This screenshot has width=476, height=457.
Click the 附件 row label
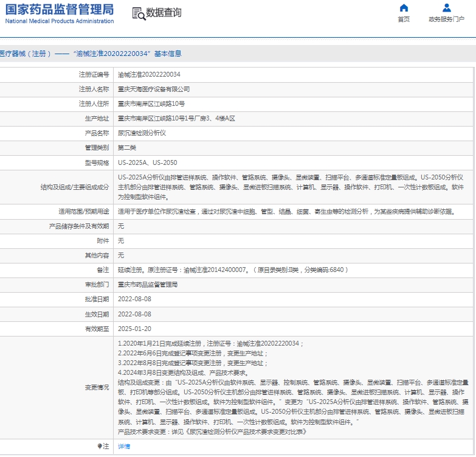click(x=103, y=240)
